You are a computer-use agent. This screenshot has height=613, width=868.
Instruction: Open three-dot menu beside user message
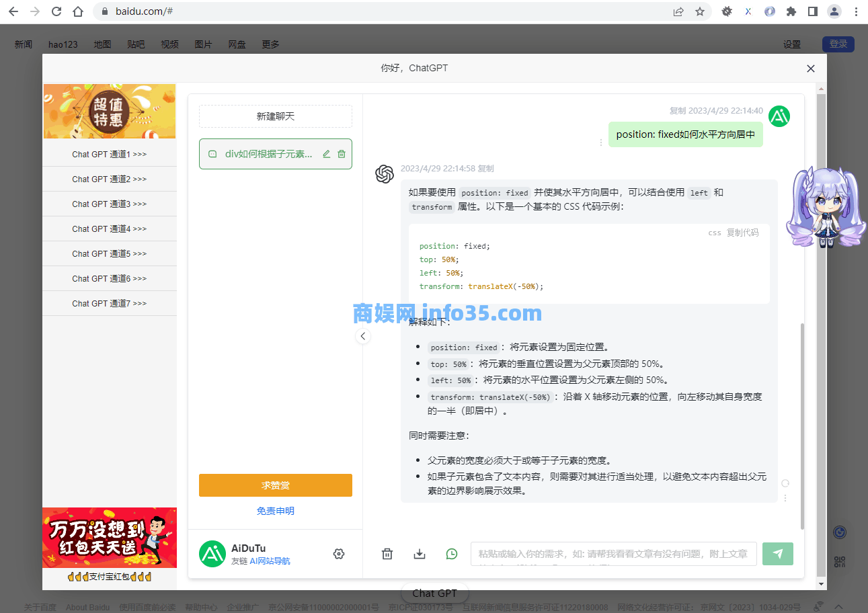(601, 142)
